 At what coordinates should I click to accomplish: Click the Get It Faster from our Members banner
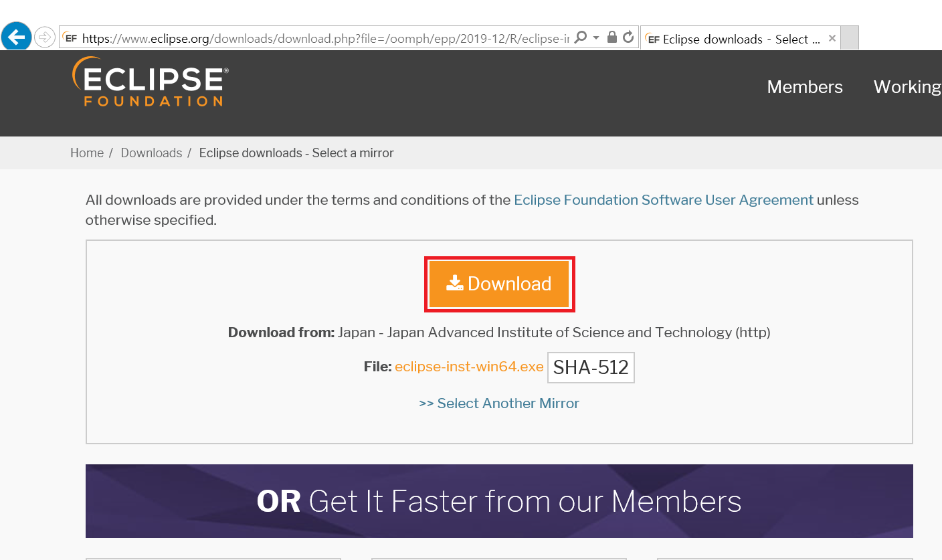(x=499, y=501)
